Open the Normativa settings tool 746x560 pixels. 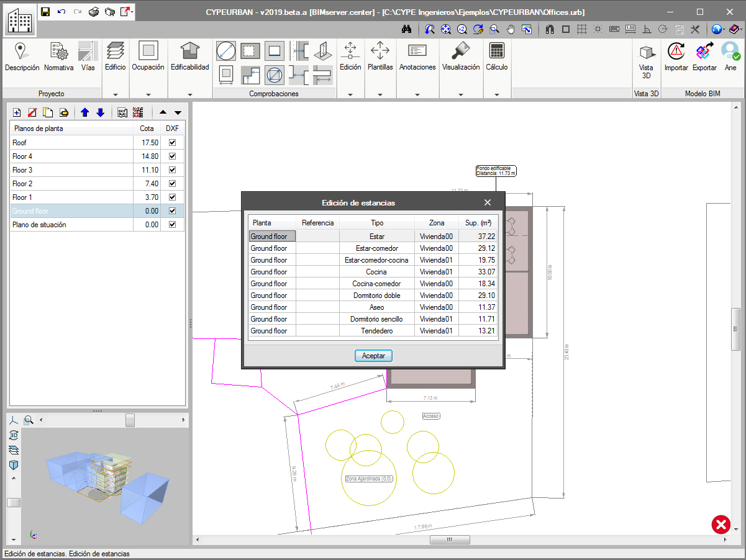pos(59,57)
